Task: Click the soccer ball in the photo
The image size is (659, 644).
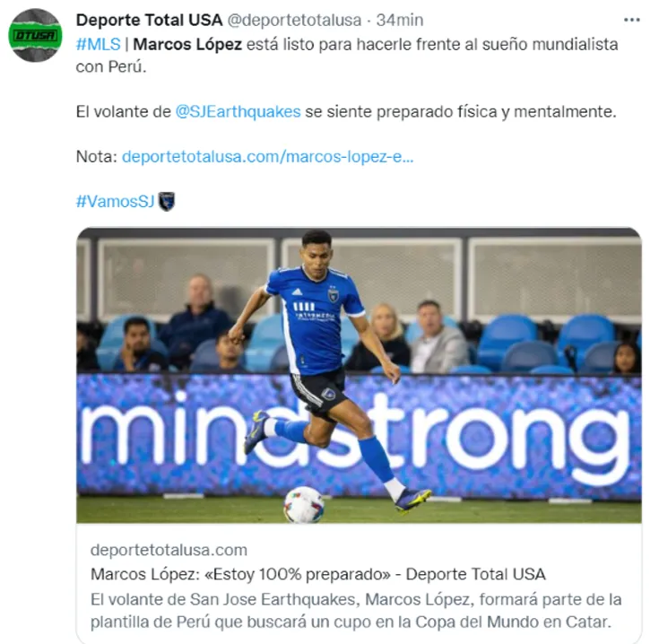Action: pyautogui.click(x=303, y=504)
